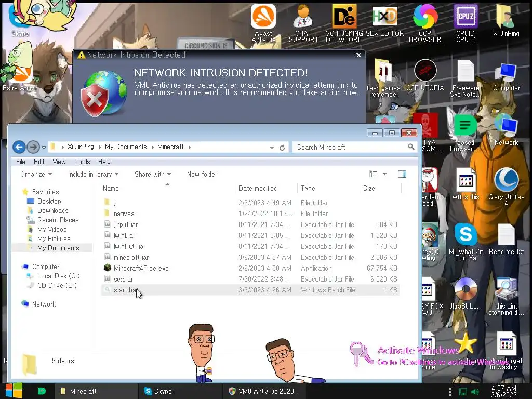Screen dimensions: 532x399
Task: Switch to VMO Antivirus 2023 in taskbar
Action: pyautogui.click(x=264, y=391)
